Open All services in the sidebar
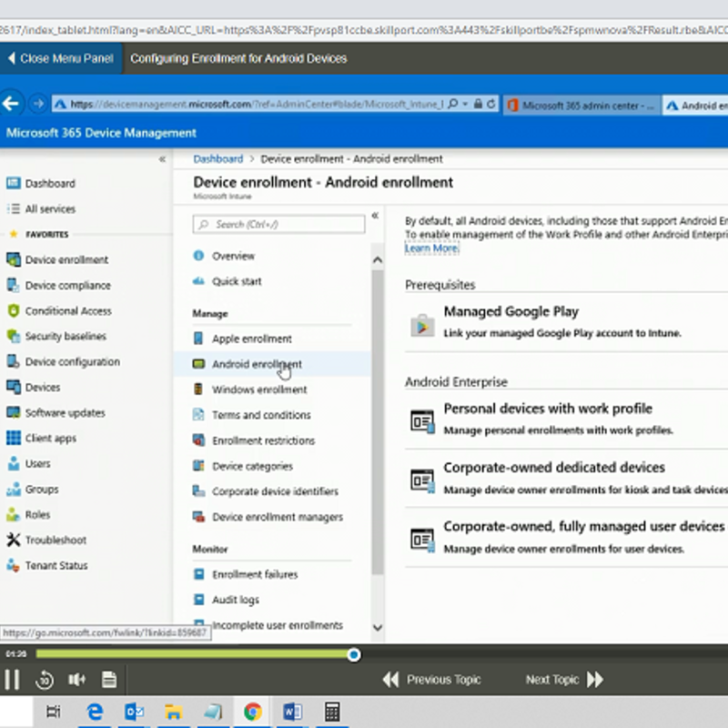Image resolution: width=728 pixels, height=728 pixels. [41, 209]
